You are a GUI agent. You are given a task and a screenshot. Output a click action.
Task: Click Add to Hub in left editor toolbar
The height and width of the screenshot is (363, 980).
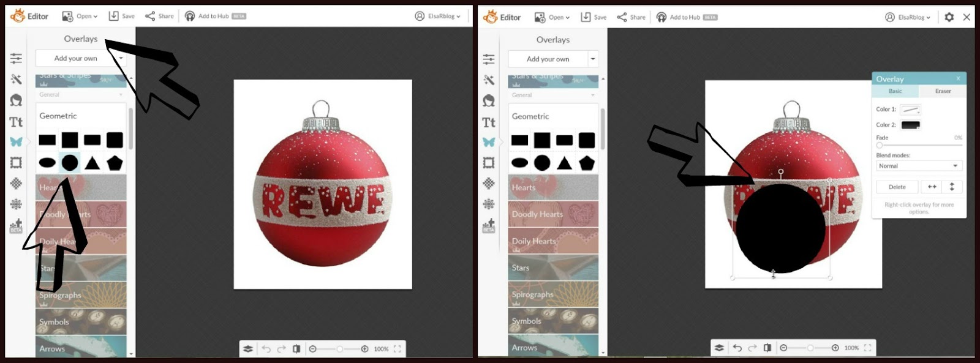[x=215, y=17]
